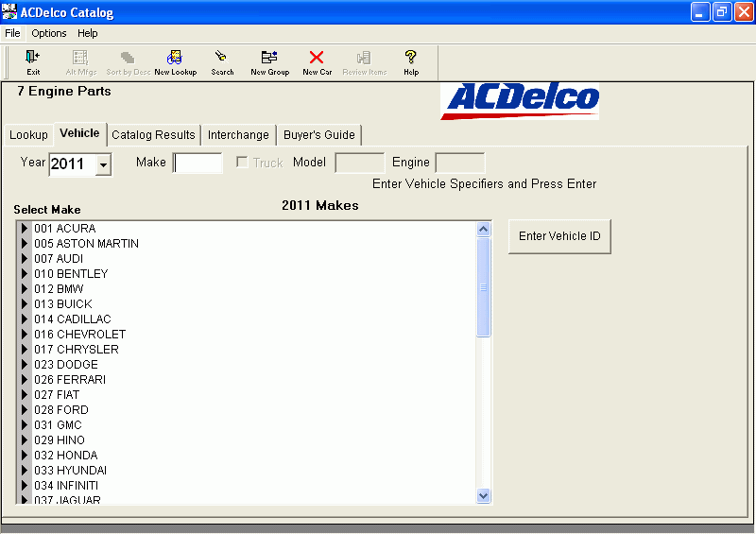Click the Exit toolbar icon

point(33,59)
